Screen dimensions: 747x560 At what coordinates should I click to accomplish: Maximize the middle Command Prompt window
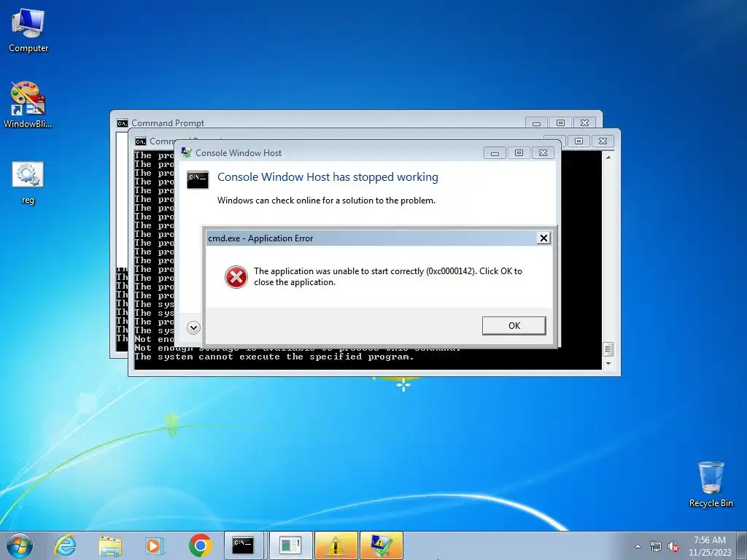pyautogui.click(x=578, y=141)
